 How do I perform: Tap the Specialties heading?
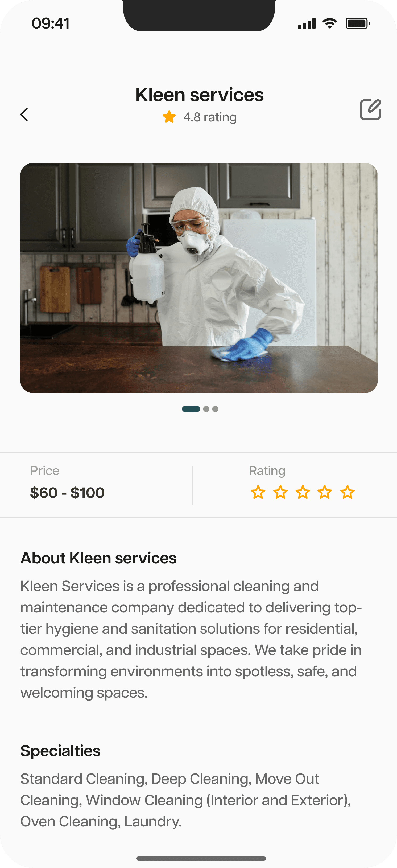[60, 751]
